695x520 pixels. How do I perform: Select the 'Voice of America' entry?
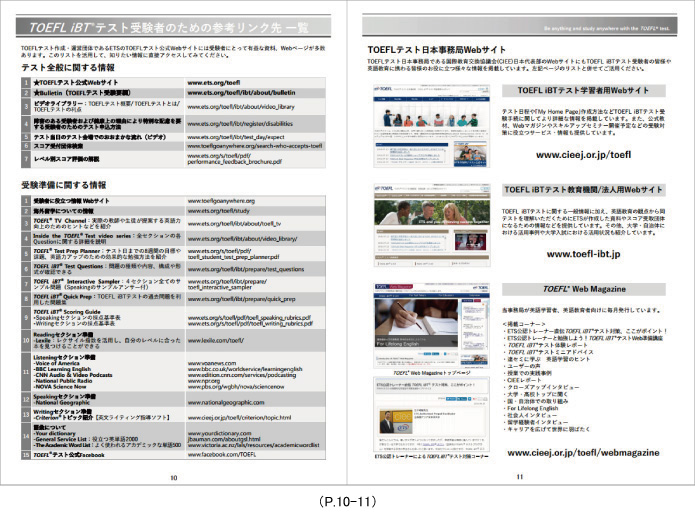56,364
